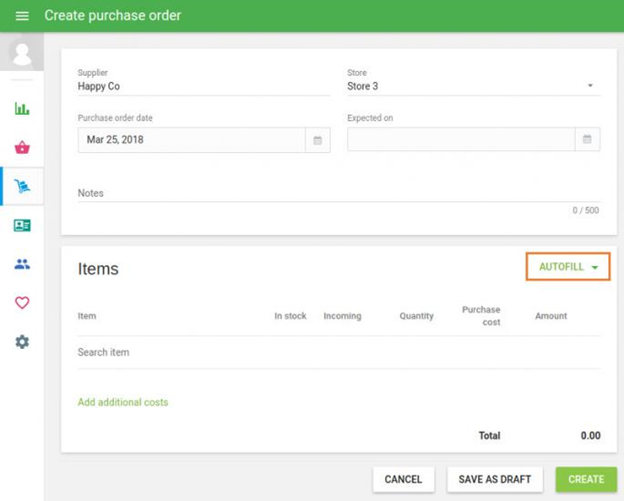Open the Customers people icon
This screenshot has height=501, width=624.
tap(22, 265)
